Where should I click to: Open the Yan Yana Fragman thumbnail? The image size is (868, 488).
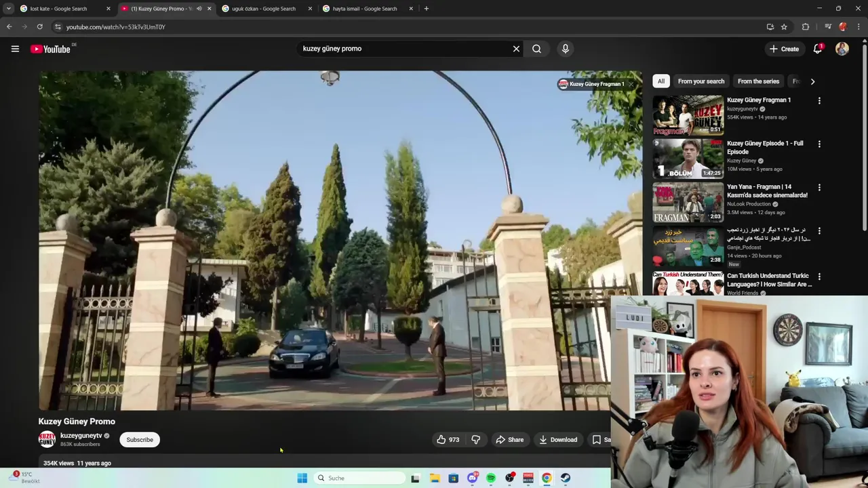click(x=688, y=202)
